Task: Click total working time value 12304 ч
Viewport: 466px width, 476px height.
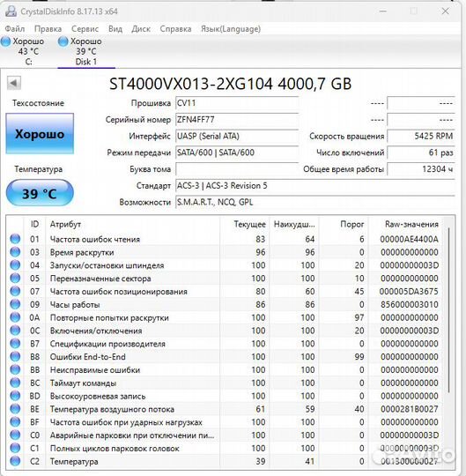Action: (421, 169)
